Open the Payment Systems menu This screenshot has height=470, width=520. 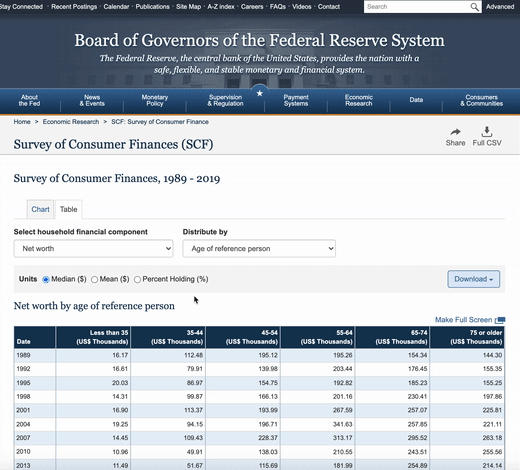pyautogui.click(x=296, y=100)
